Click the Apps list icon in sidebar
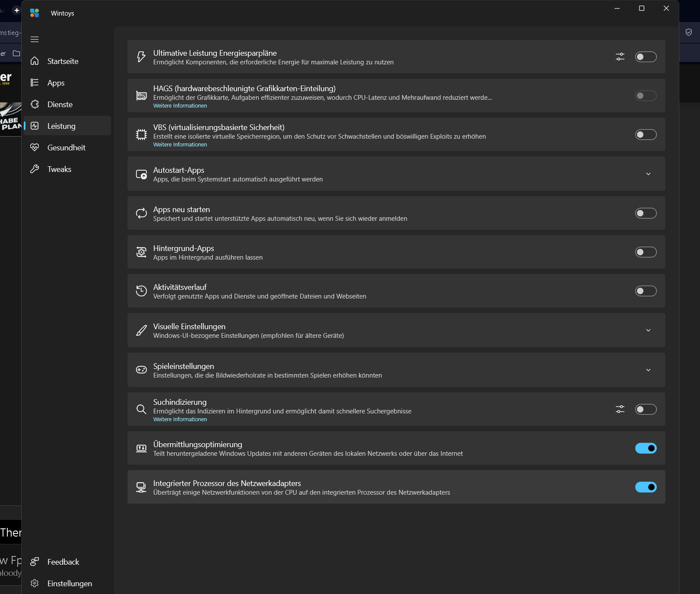700x594 pixels. pyautogui.click(x=35, y=83)
